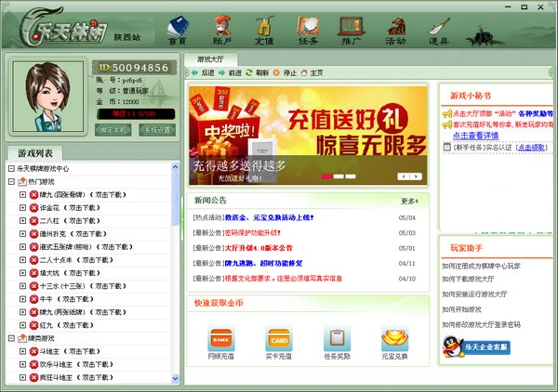Expand the 二人十点半 node

click(x=22, y=260)
